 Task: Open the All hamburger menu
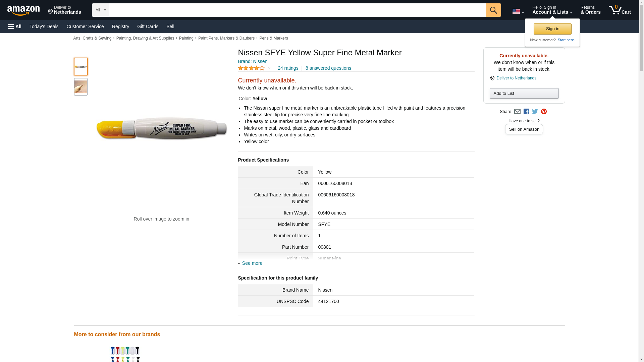tap(15, 26)
